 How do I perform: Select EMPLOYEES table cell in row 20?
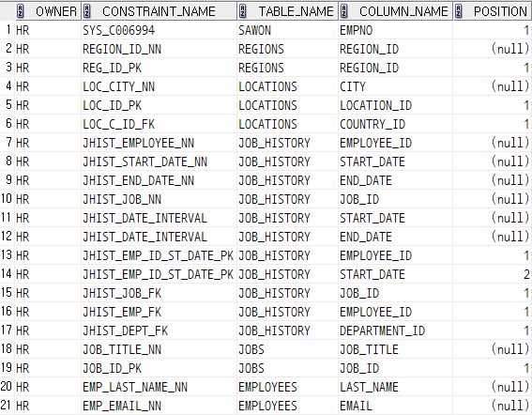click(288, 387)
